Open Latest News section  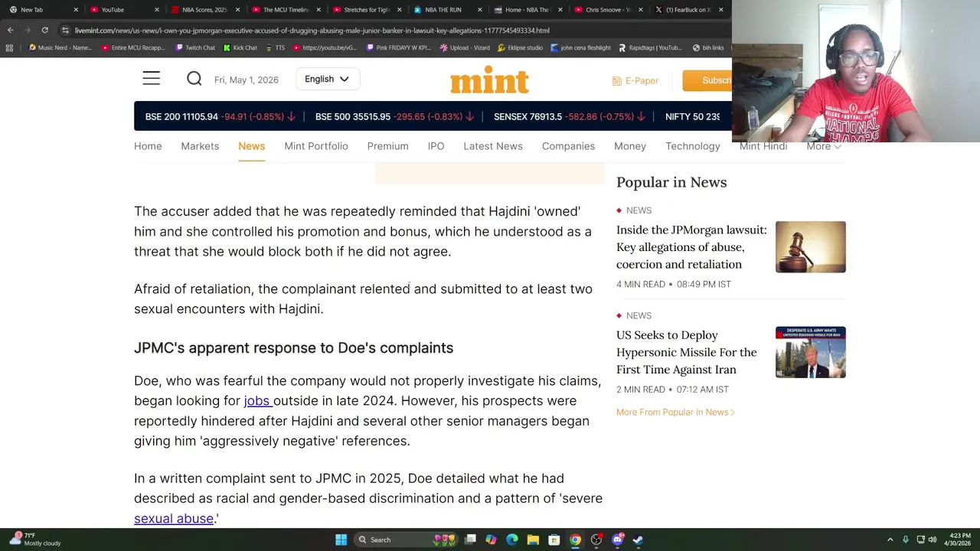(493, 146)
